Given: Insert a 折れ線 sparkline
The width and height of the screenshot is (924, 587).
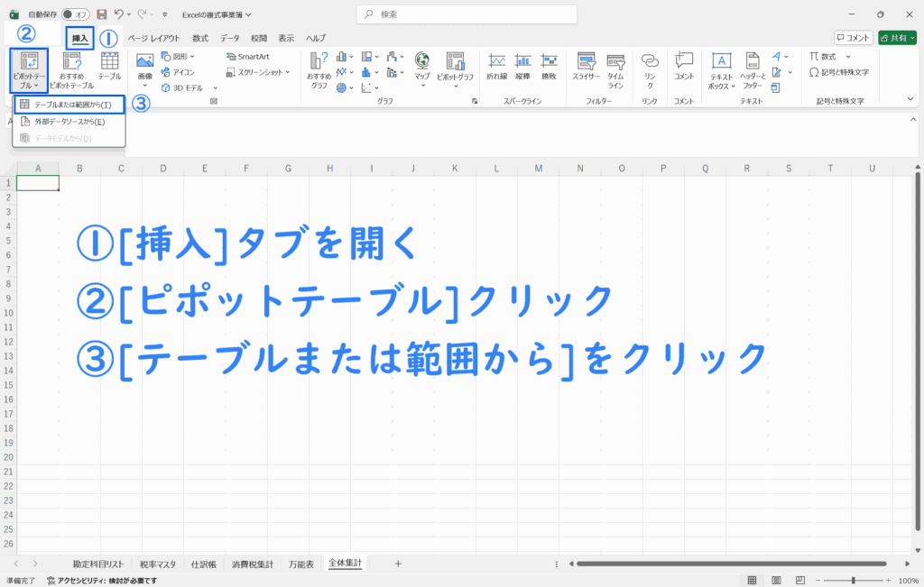Looking at the screenshot, I should coord(496,69).
